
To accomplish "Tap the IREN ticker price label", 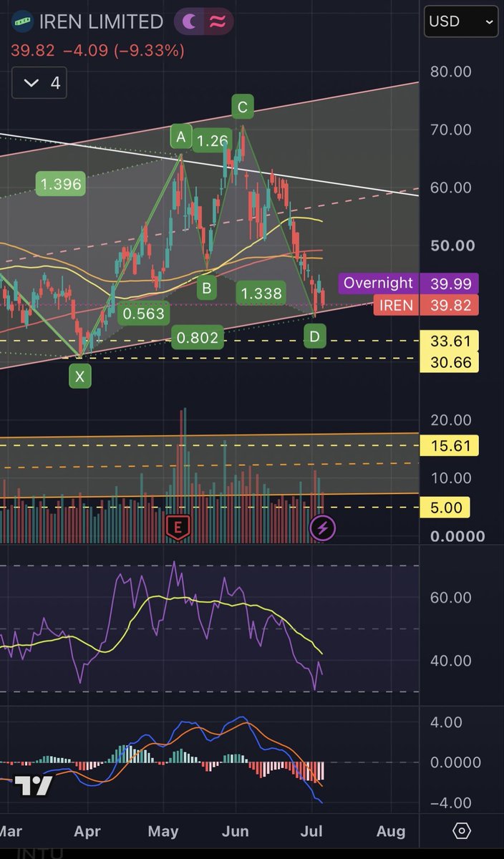I will [396, 306].
